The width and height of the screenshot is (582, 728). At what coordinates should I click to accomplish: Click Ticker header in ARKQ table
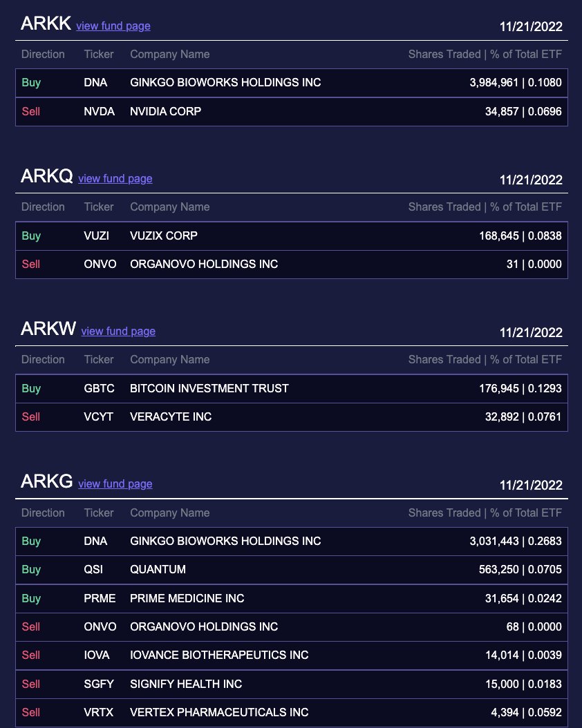click(x=98, y=207)
